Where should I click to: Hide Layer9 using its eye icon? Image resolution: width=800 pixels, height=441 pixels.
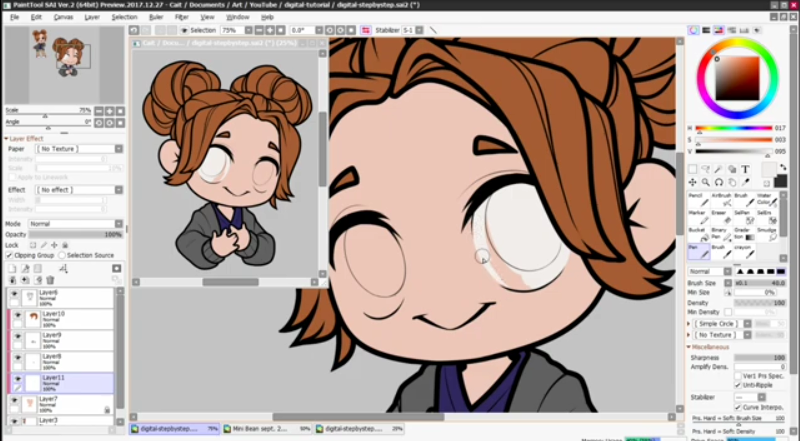(17, 337)
